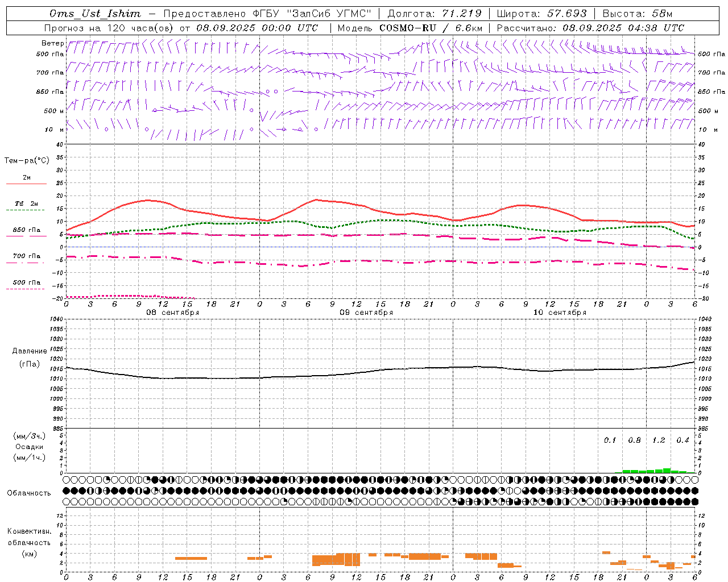Viewport: 728px width, 582px height.
Task: Select the provider text ФГБУ "ЗапСиб УГМС"
Action: 312,14
